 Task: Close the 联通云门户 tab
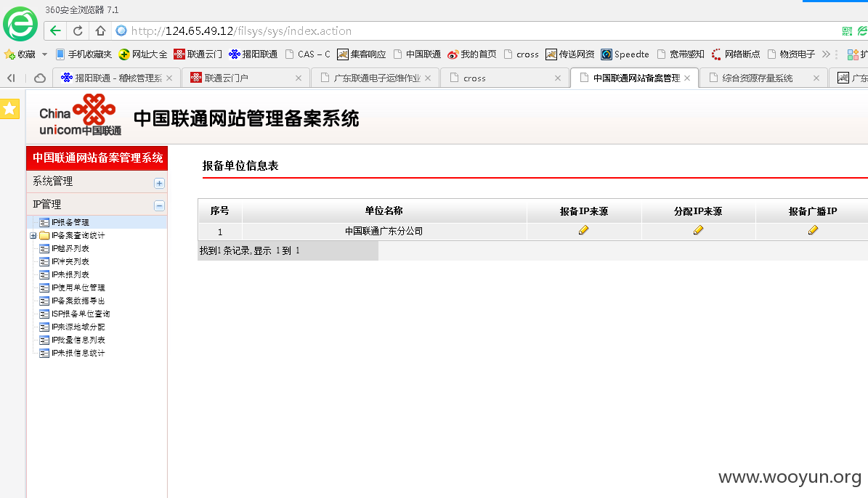pos(299,78)
